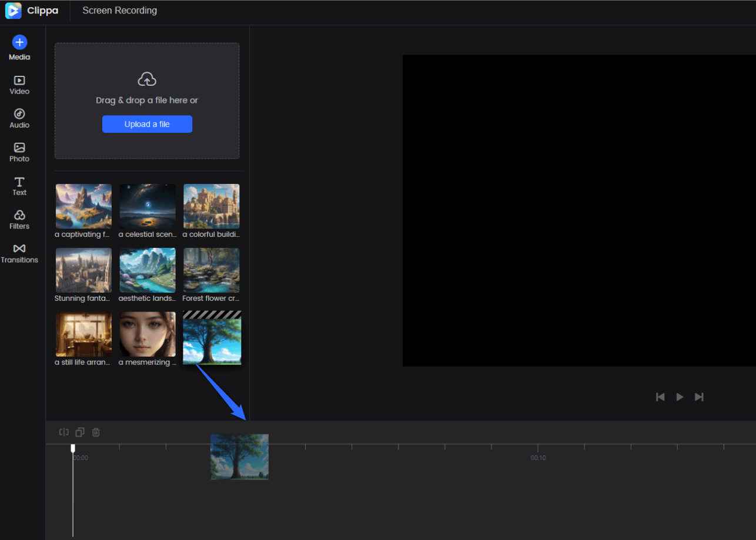This screenshot has width=756, height=540.
Task: Open the Photo section in sidebar
Action: point(19,152)
